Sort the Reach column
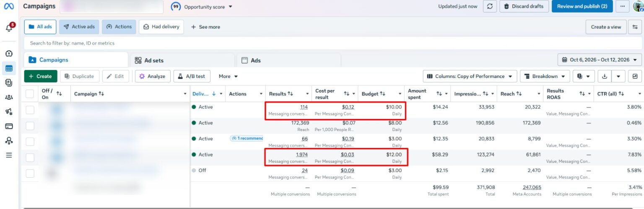Viewport: 644px width, 209px height. click(x=519, y=94)
